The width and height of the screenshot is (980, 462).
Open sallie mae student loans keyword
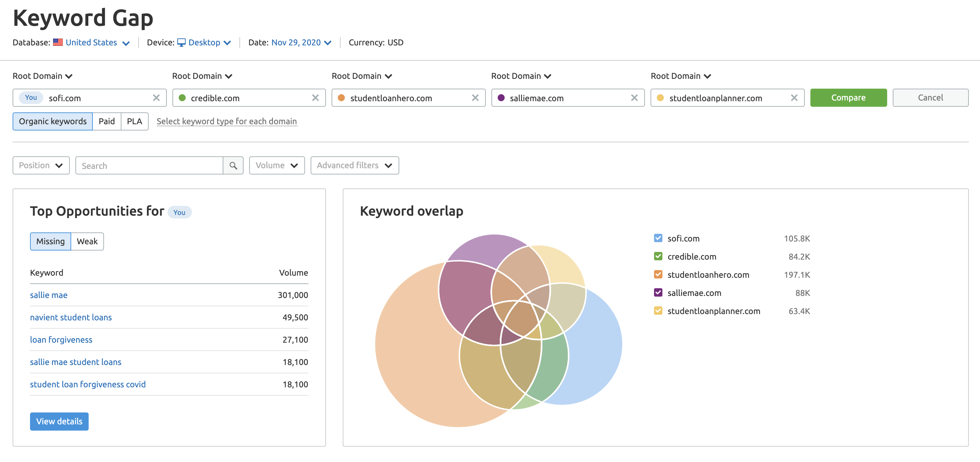(x=76, y=362)
